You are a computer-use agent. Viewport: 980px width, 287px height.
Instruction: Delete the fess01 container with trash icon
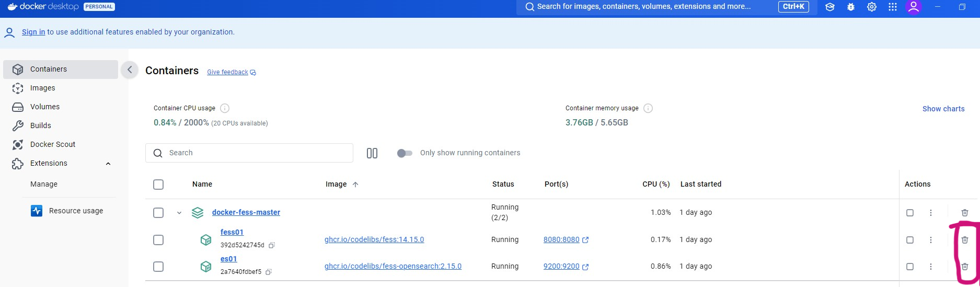965,240
